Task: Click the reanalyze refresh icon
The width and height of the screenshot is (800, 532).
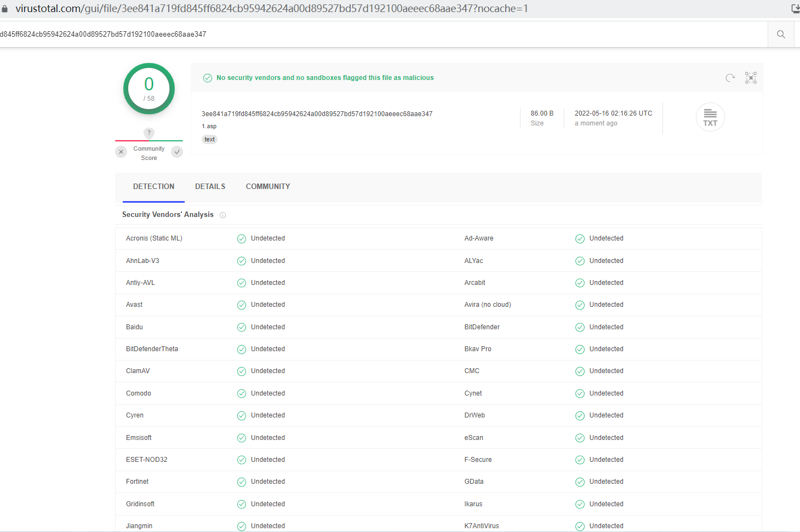Action: tap(730, 78)
